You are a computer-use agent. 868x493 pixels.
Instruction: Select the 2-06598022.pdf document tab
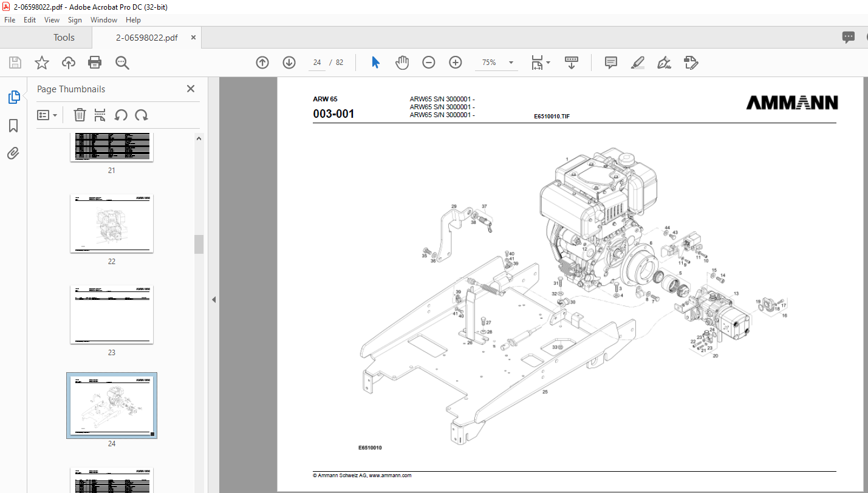pos(146,38)
